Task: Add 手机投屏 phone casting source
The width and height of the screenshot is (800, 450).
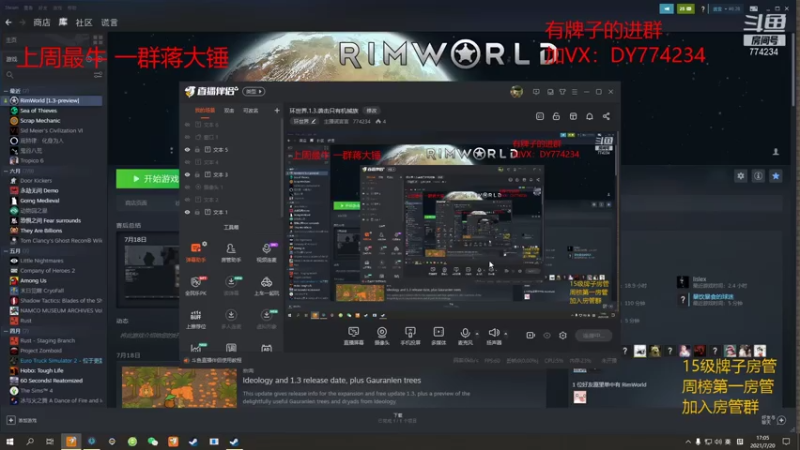Action: tap(410, 336)
